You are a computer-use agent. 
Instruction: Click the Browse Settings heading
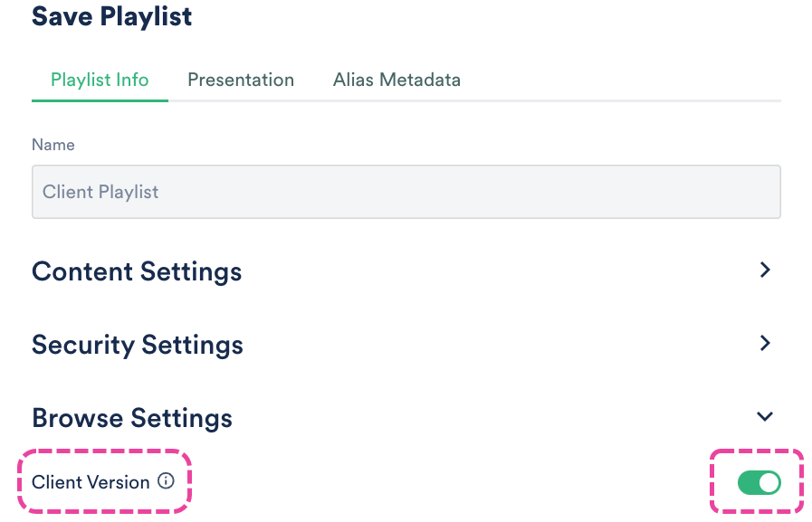(x=132, y=418)
